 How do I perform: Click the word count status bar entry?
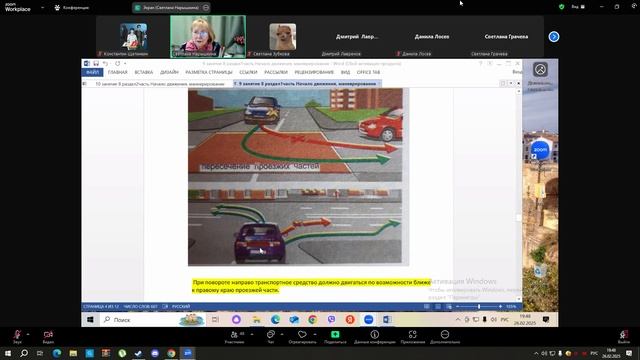140,307
